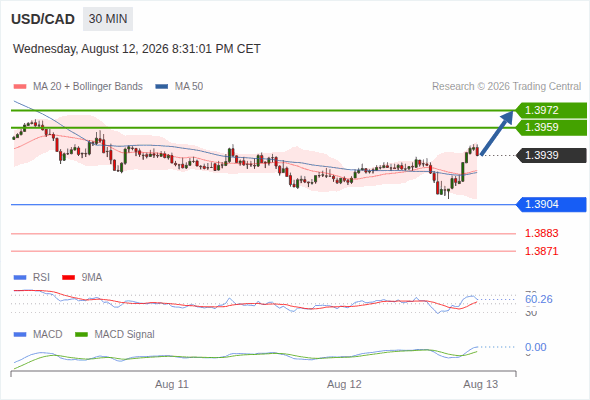Click the MACD blue legend swatch
This screenshot has width=590, height=400.
[20, 335]
